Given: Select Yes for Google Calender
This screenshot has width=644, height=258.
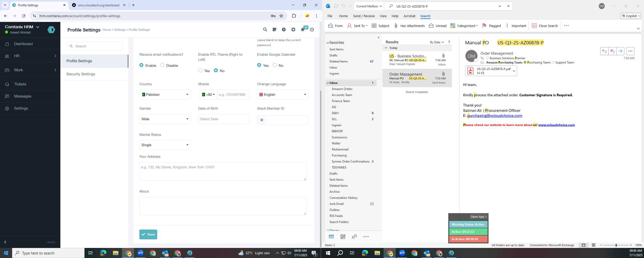Looking at the screenshot, I should (259, 65).
